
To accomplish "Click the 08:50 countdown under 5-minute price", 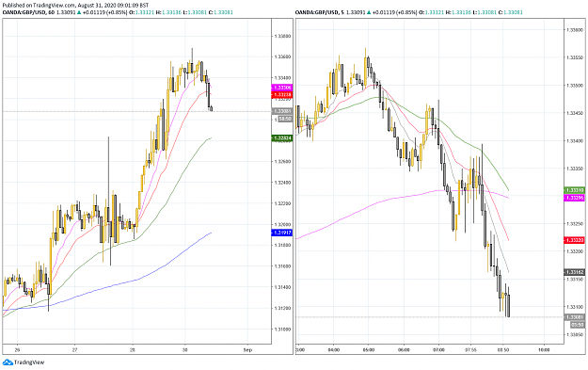I will click(x=578, y=325).
